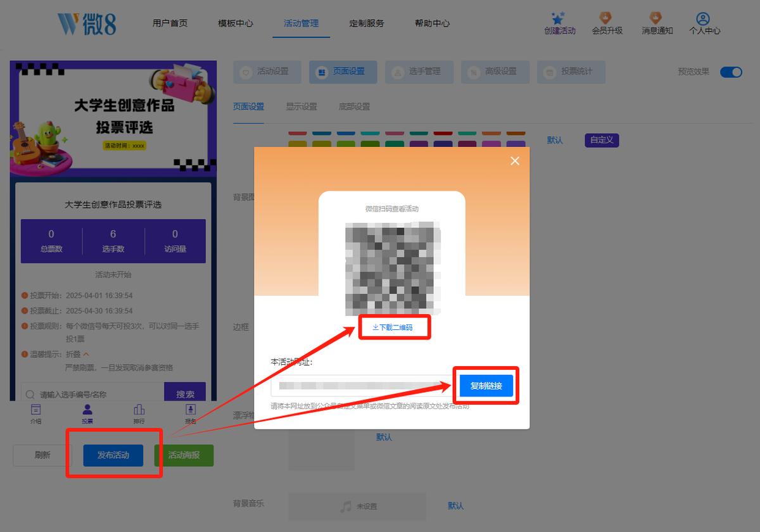This screenshot has height=532, width=760.
Task: Open the 个人中心 profile icon
Action: (703, 19)
